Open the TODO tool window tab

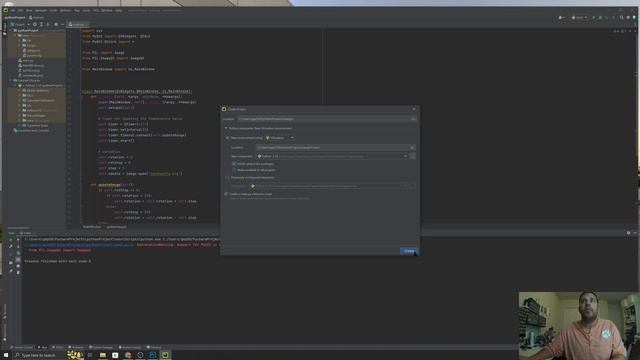[58, 347]
